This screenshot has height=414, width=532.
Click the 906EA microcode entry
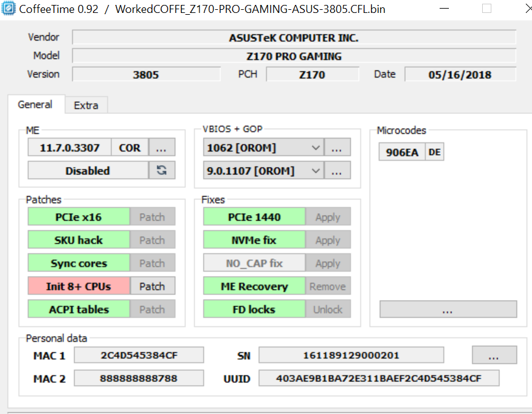pos(402,152)
